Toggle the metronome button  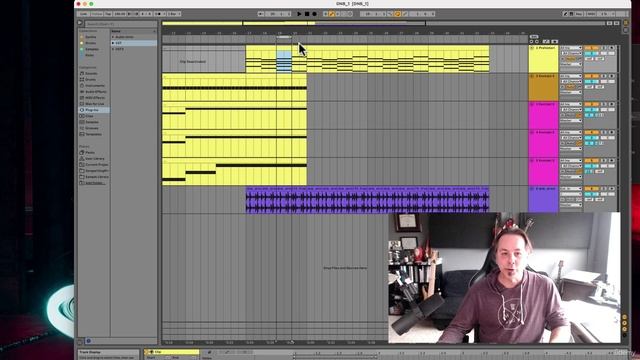click(x=160, y=14)
